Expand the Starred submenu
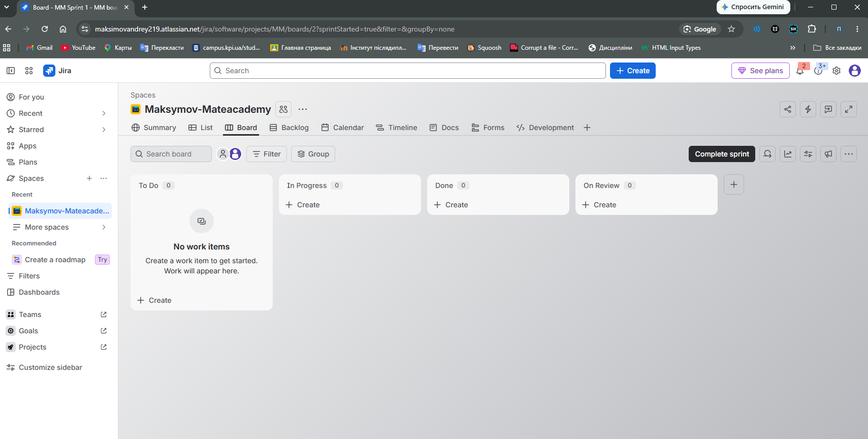 click(x=104, y=130)
